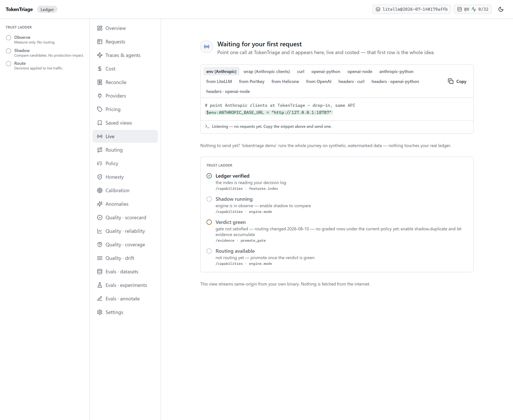513x420 pixels.
Task: Open the Policy page
Action: pyautogui.click(x=125, y=163)
